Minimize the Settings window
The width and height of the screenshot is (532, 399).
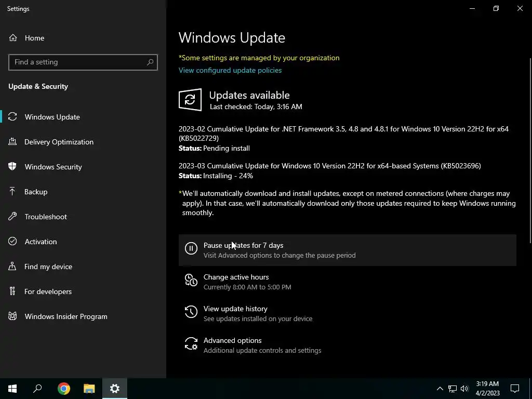[x=472, y=8]
